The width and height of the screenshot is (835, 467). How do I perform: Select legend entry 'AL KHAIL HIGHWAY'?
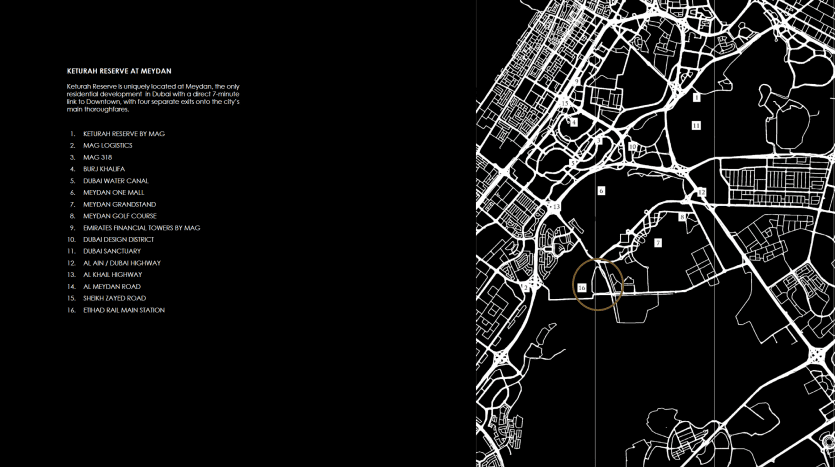pos(112,274)
